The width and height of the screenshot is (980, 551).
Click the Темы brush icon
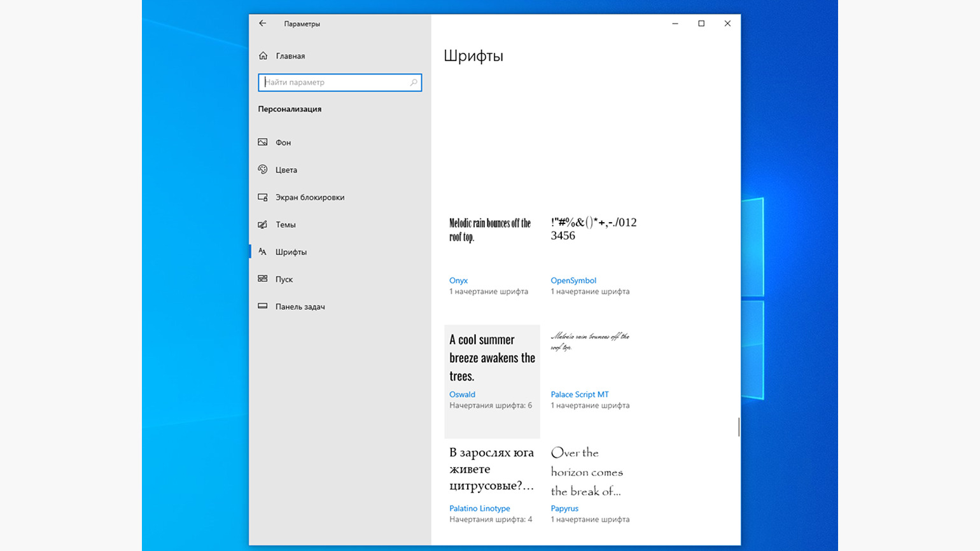point(263,225)
